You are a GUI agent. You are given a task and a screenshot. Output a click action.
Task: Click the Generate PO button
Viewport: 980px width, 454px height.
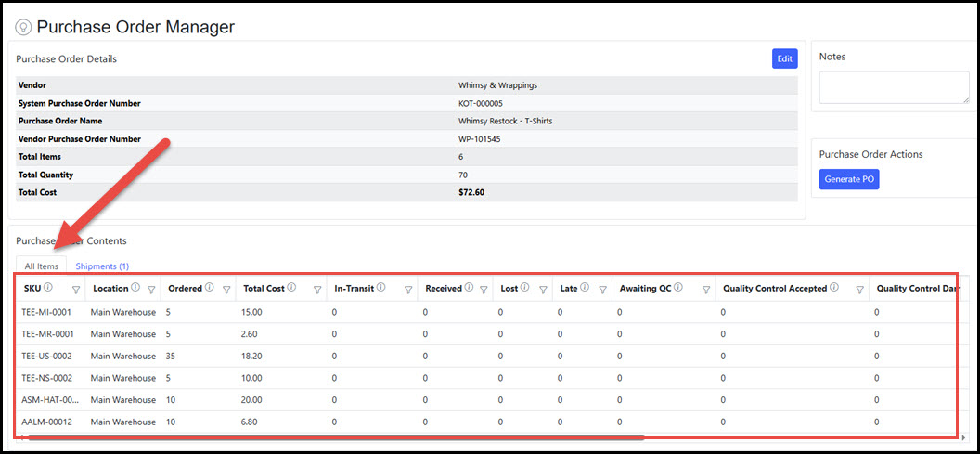849,179
